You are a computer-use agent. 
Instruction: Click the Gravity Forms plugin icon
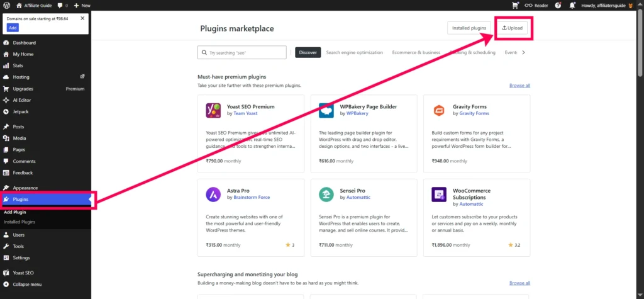click(x=439, y=110)
